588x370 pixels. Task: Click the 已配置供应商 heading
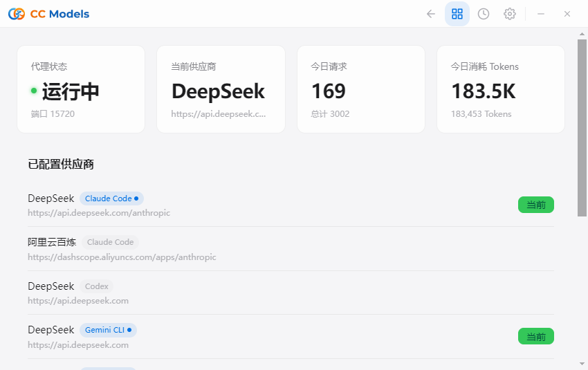point(61,164)
